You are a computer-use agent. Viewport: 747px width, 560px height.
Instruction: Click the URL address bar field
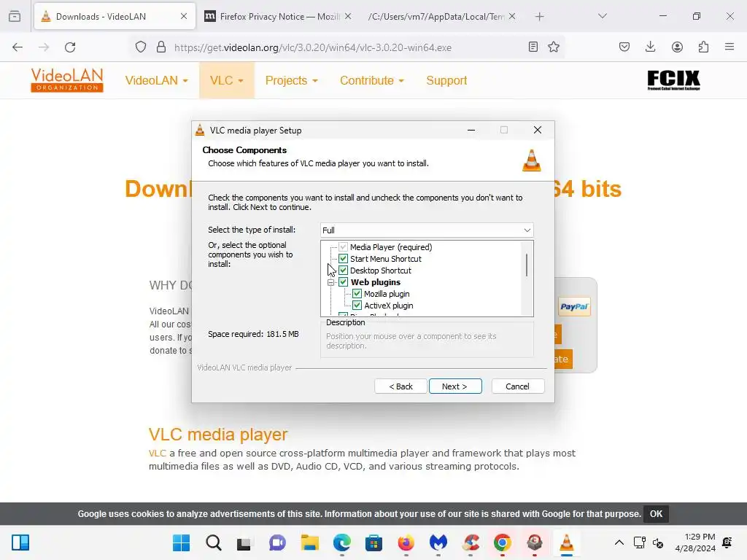(348, 47)
